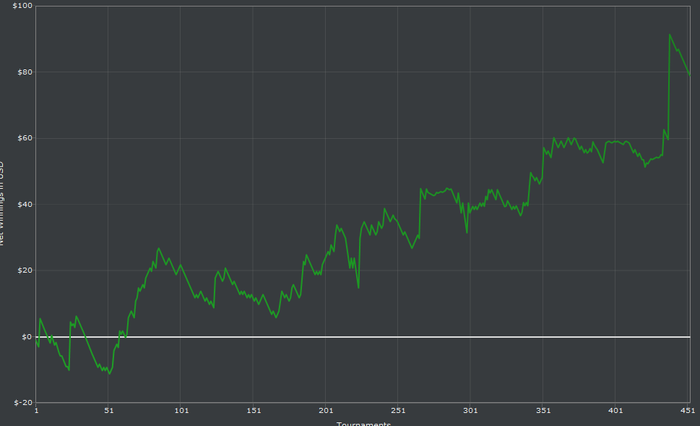Click the $40 y-axis label
The width and height of the screenshot is (700, 426).
25,205
